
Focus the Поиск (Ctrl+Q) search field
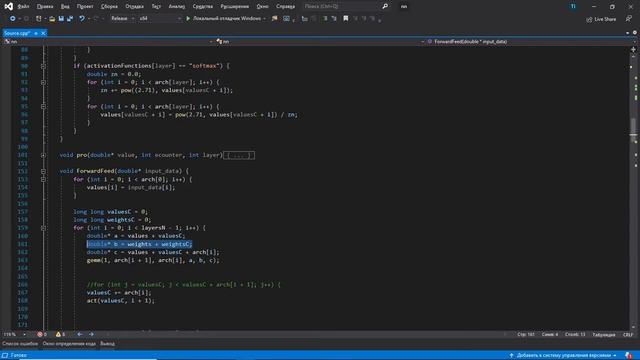coord(340,7)
